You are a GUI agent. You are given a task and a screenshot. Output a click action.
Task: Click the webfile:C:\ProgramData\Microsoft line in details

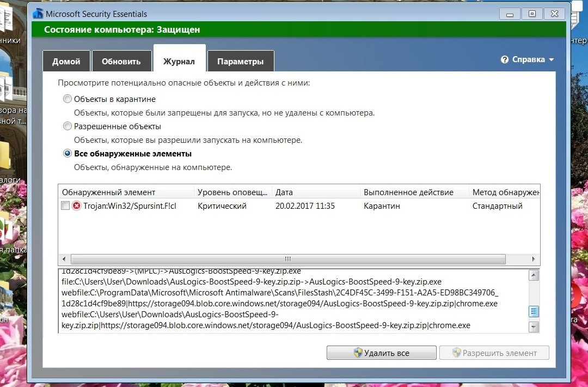280,292
